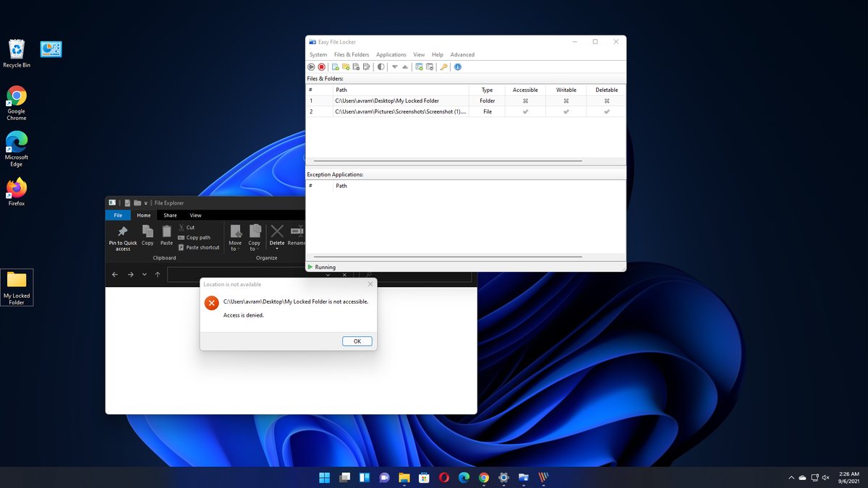
Task: Edit the selected entry via the edit icon
Action: tap(366, 67)
